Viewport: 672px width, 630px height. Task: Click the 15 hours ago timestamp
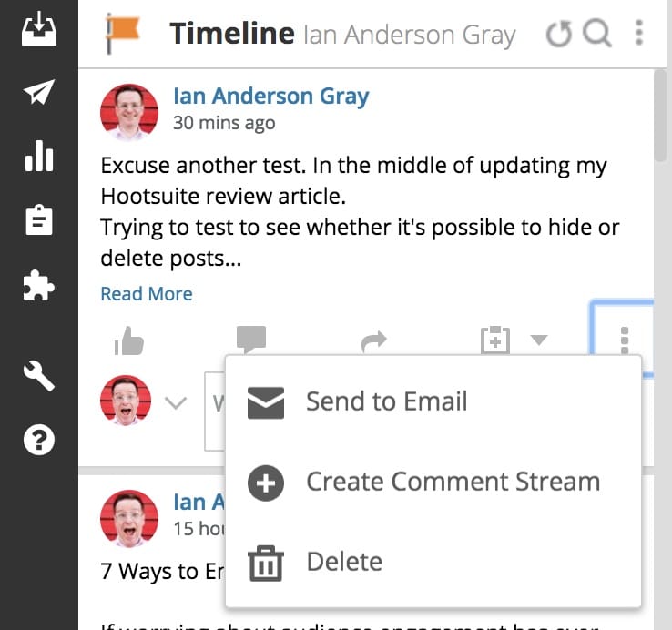coord(199,529)
